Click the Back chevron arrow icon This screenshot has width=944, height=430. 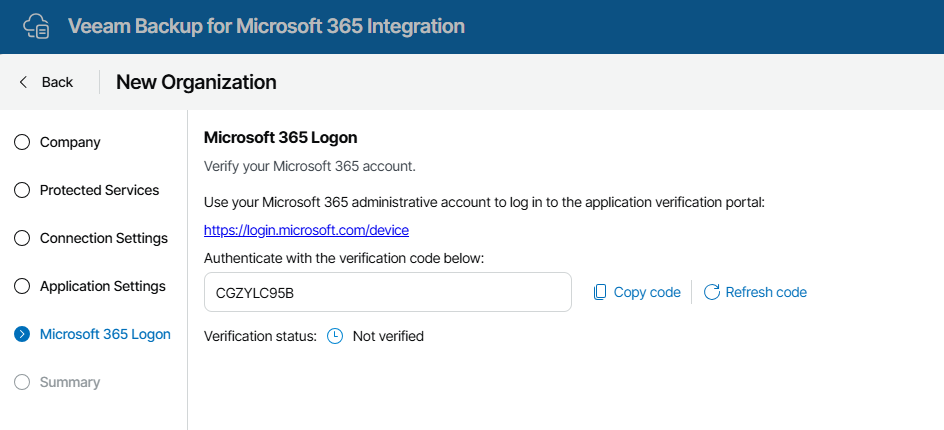23,82
